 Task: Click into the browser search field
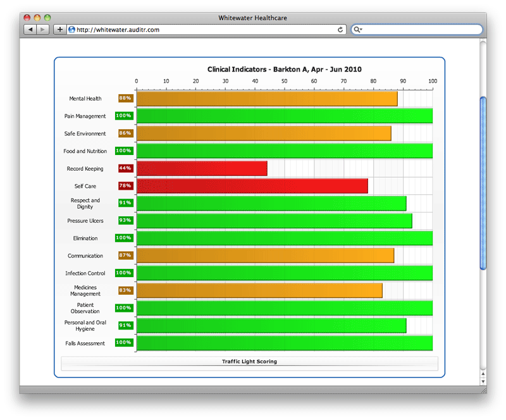click(421, 30)
